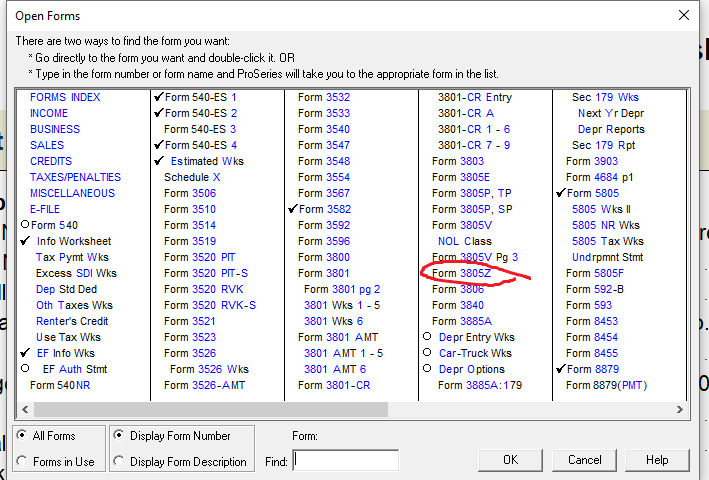Select Display Form Description option
The height and width of the screenshot is (480, 709).
(x=120, y=461)
